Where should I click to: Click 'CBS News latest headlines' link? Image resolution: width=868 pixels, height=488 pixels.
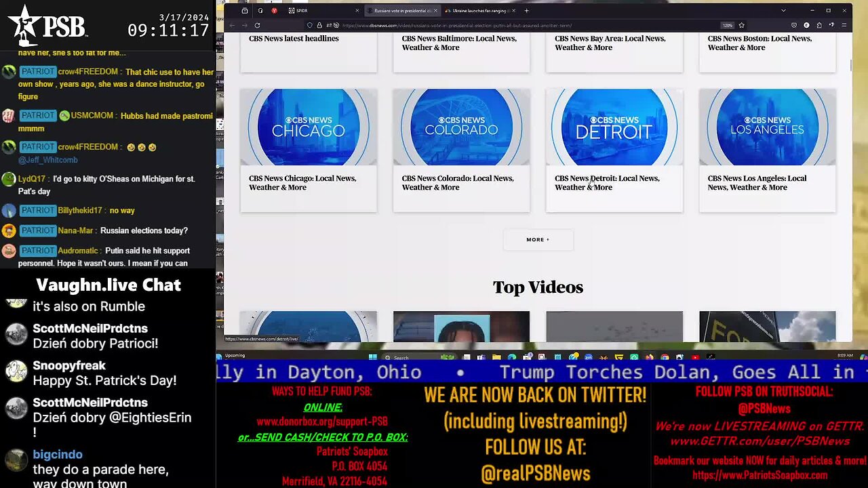294,39
